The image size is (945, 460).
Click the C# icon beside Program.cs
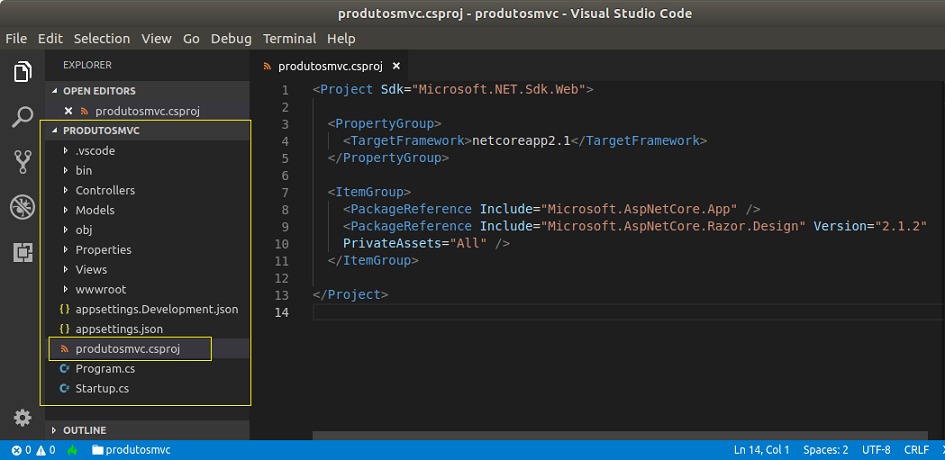64,369
